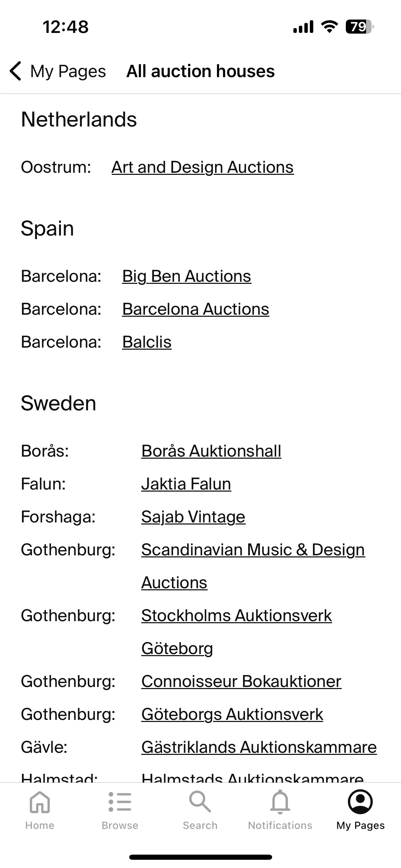
Task: Open Gästriklands Auktionskammare link
Action: pyautogui.click(x=259, y=747)
